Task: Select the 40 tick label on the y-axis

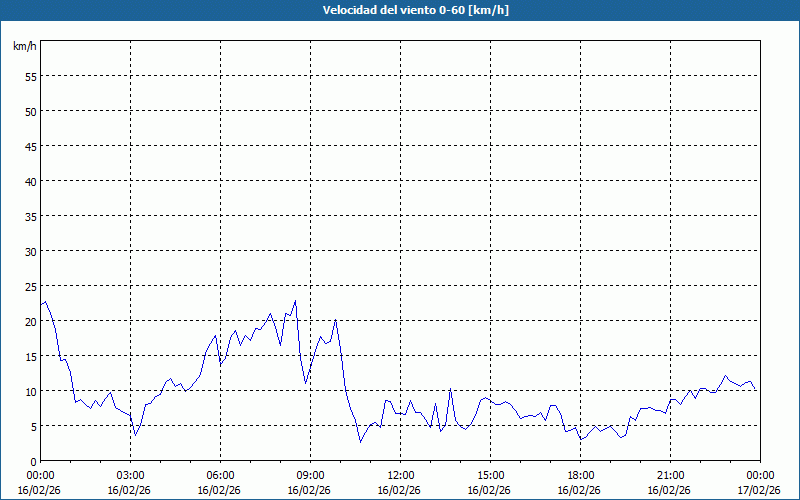Action: pos(30,181)
